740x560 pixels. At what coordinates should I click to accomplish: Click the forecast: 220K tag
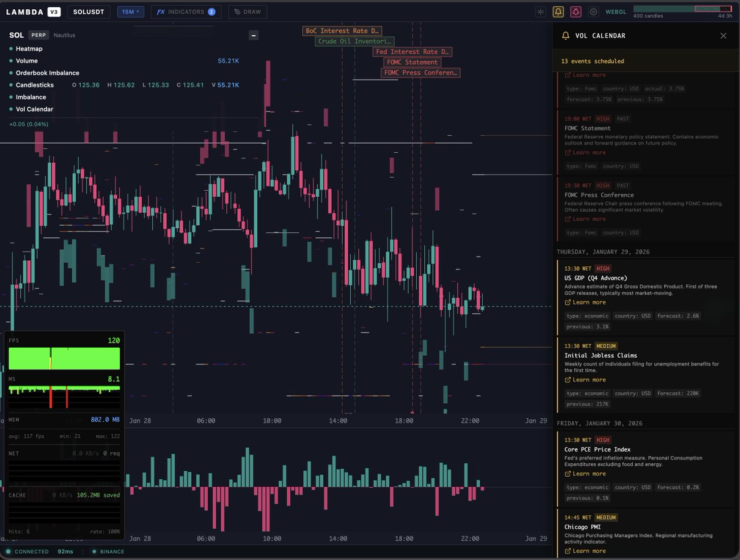(678, 393)
